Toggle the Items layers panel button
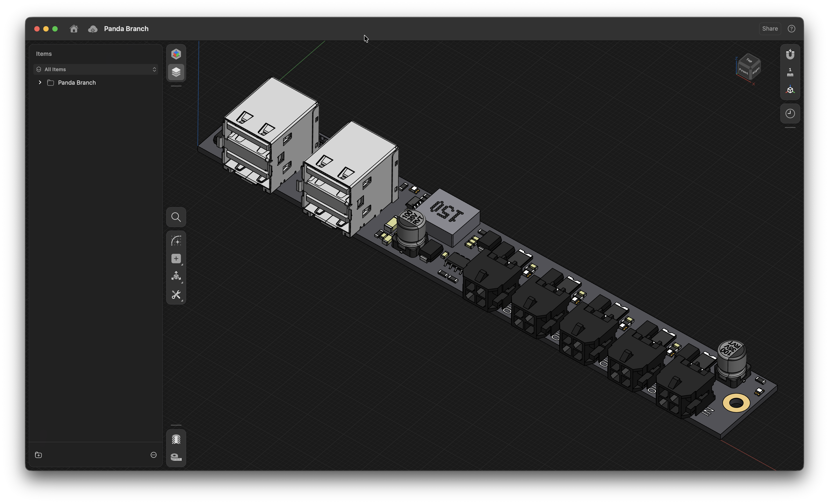Viewport: 829px width, 504px height. click(176, 72)
